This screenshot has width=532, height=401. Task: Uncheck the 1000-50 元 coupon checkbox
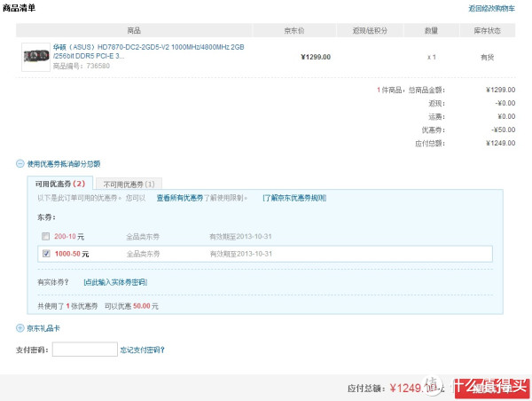click(x=46, y=254)
